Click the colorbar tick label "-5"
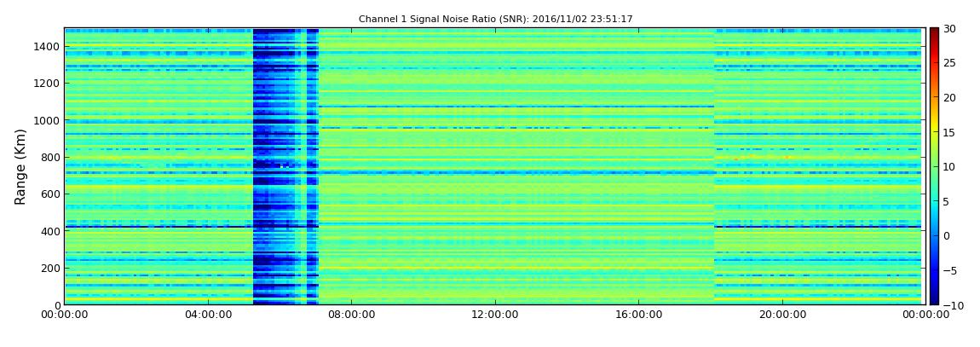The width and height of the screenshot is (980, 347). click(x=950, y=271)
